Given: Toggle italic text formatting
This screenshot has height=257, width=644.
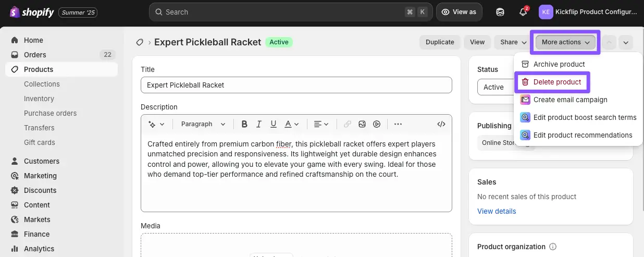Looking at the screenshot, I should tap(258, 124).
